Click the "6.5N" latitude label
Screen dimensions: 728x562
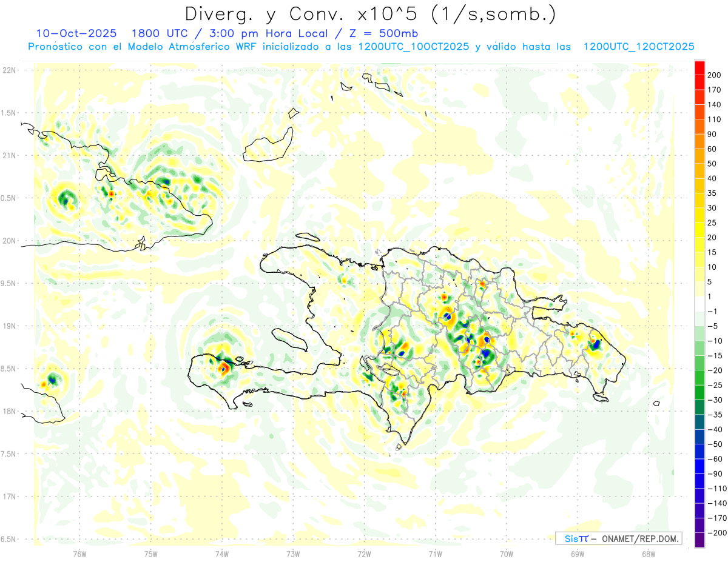tap(9, 539)
